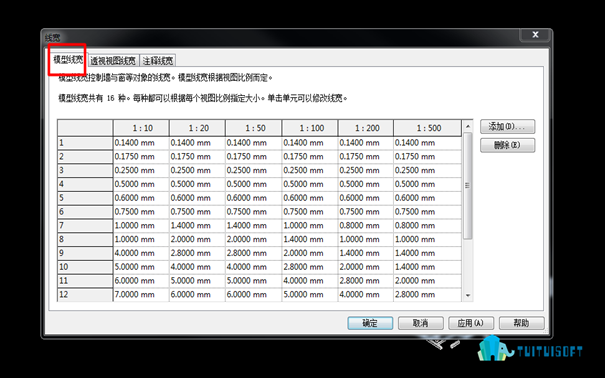
Task: Click row 2 cell under 1 : 20
Action: pyautogui.click(x=197, y=157)
